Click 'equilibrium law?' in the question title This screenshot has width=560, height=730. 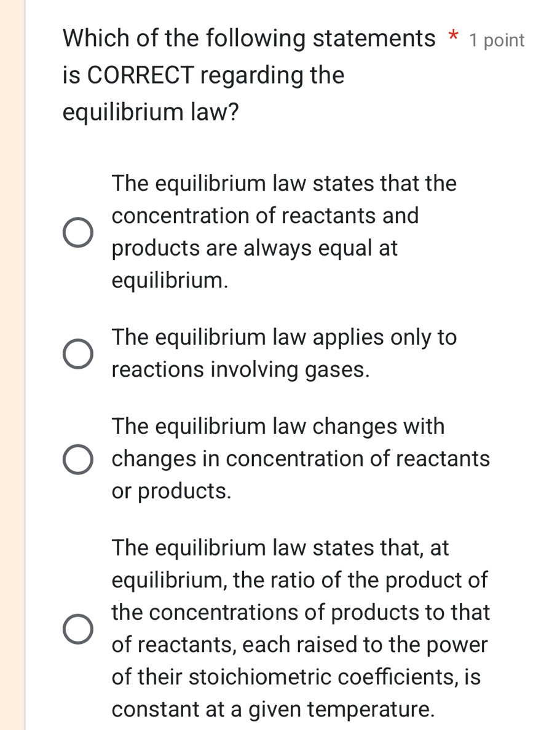(x=151, y=113)
